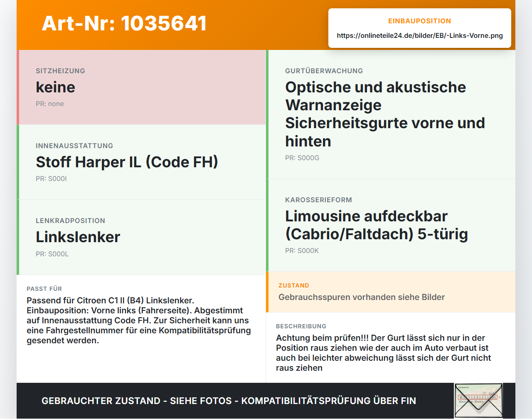Viewport: 532px width, 419px height.
Task: Click the LENKRADPOSITION label
Action: [x=70, y=221]
